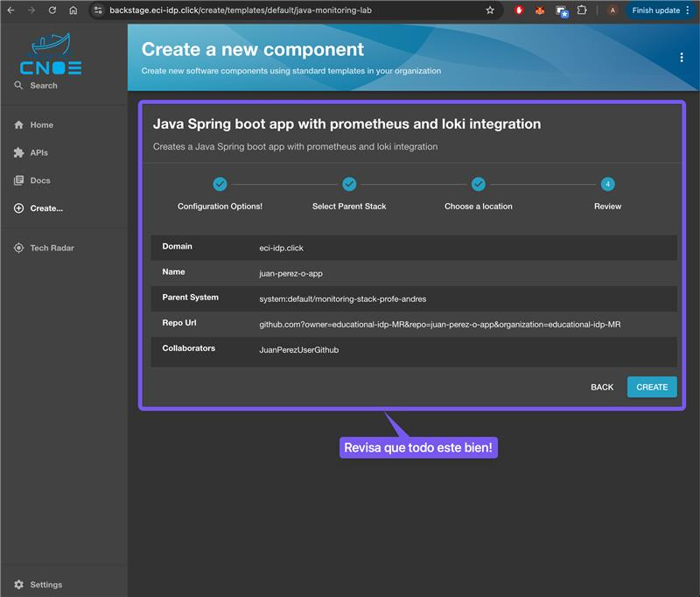Bookmark this page with star icon
The width and height of the screenshot is (700, 597).
point(490,11)
